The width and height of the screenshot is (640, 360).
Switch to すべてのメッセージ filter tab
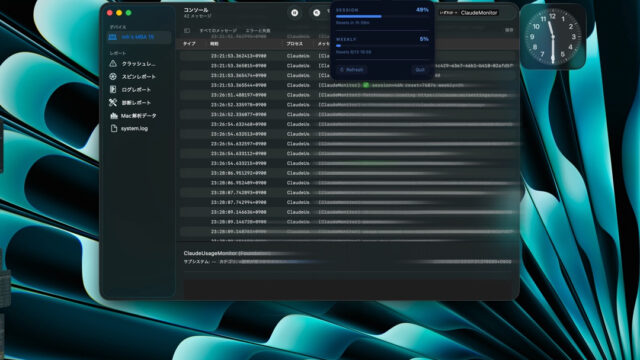(218, 31)
